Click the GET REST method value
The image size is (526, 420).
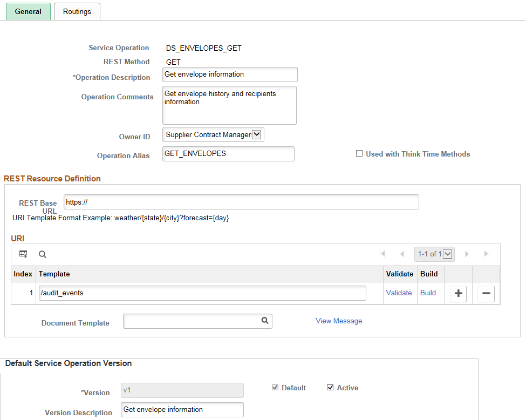pyautogui.click(x=173, y=63)
